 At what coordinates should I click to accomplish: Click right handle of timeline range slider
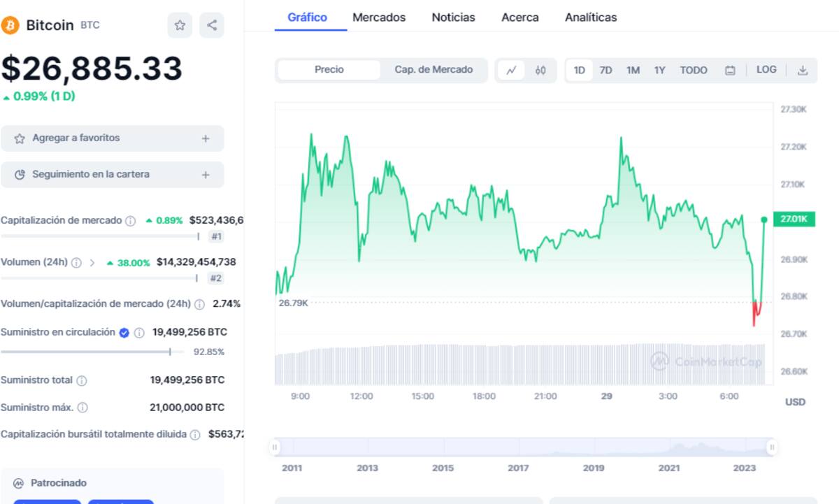[772, 447]
